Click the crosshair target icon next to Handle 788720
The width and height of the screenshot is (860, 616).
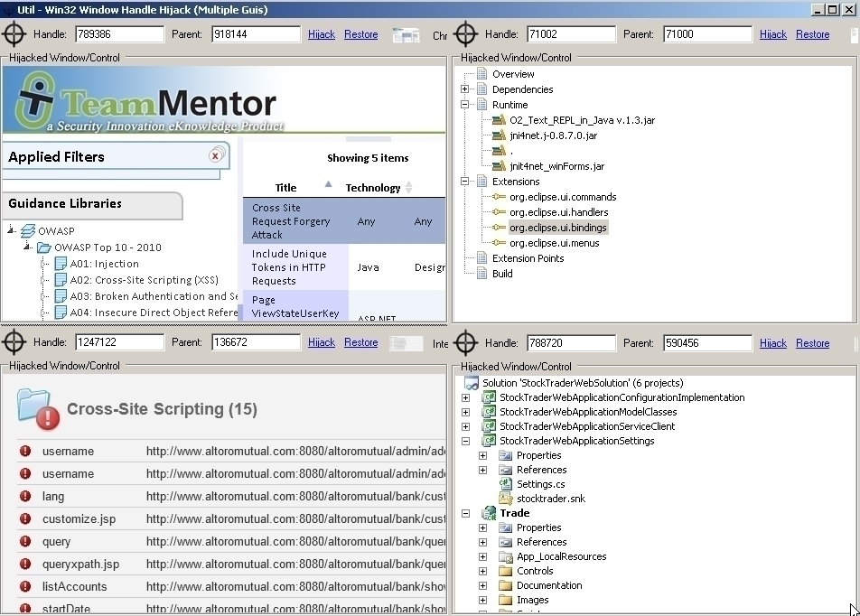466,343
